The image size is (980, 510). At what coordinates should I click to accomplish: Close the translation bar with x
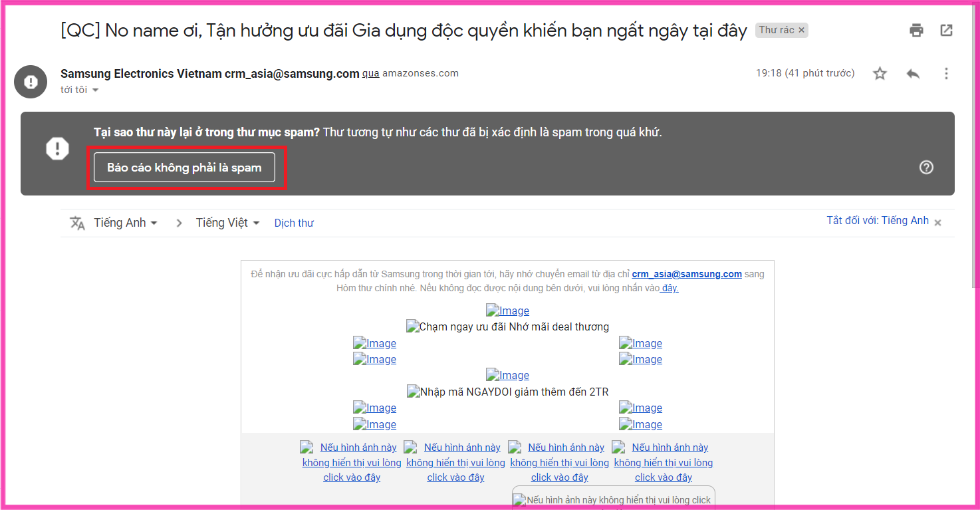point(937,223)
